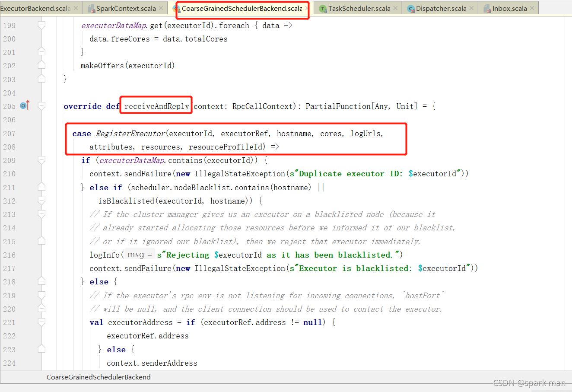The height and width of the screenshot is (392, 572).
Task: Click the TaskScheduler.scala trait file icon
Action: click(x=323, y=9)
